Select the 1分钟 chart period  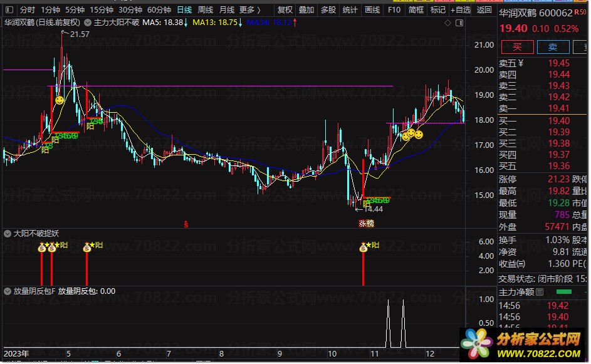(50, 10)
